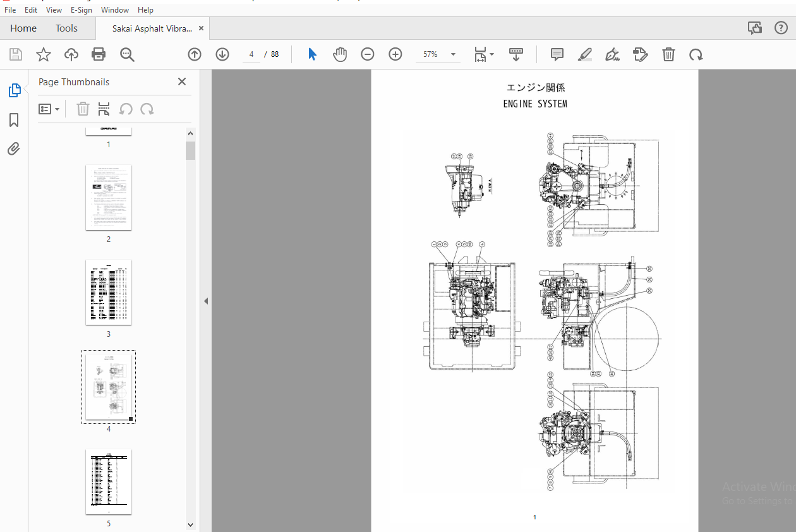Open the Help question mark icon
The width and height of the screenshot is (796, 532).
[x=780, y=28]
